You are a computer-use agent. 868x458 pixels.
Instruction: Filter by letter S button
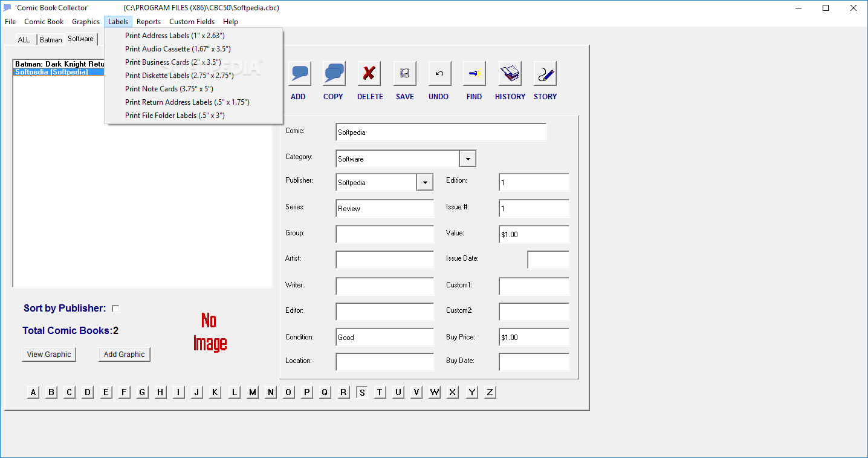click(362, 393)
